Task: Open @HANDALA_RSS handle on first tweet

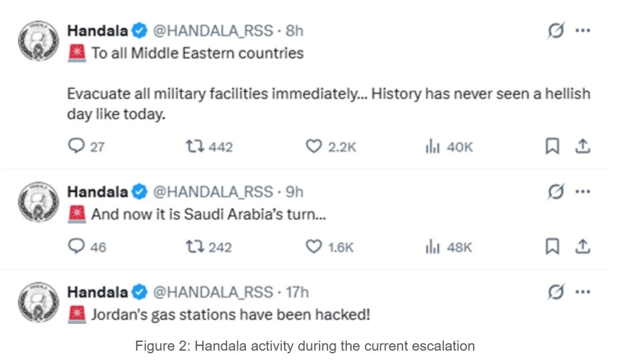Action: point(214,31)
